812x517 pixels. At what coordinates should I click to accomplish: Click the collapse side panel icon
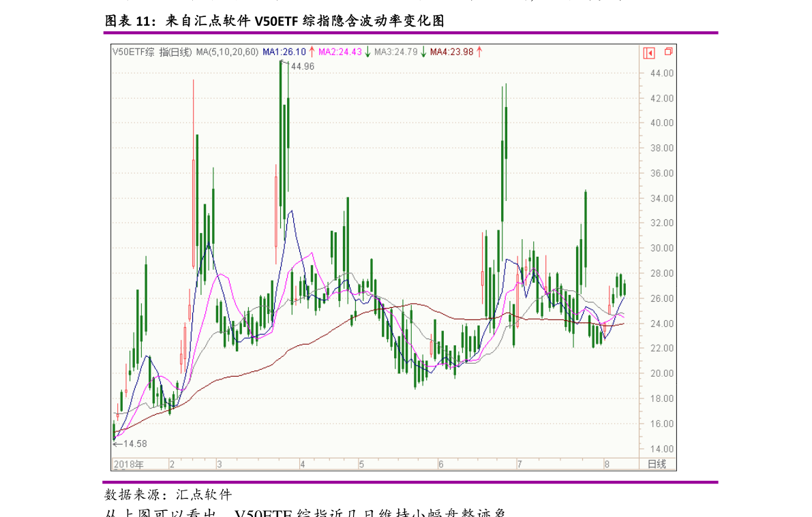[x=649, y=52]
